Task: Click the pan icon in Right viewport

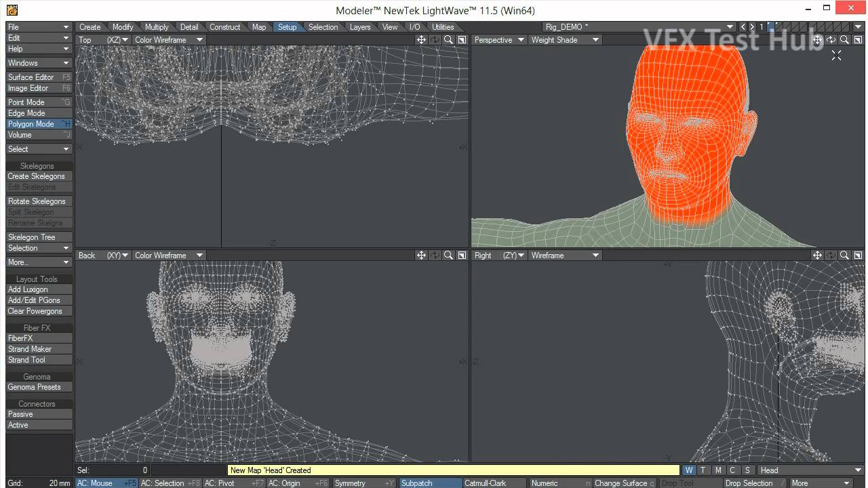Action: [818, 256]
